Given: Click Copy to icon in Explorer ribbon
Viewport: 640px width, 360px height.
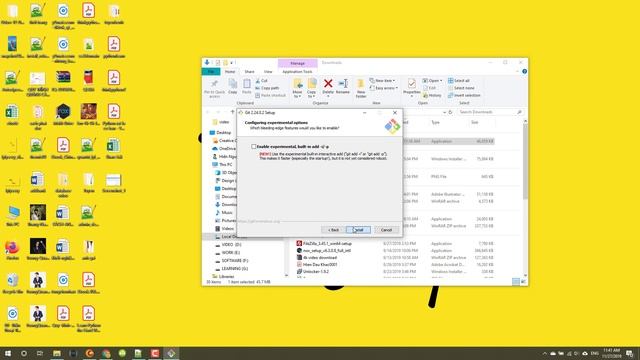Looking at the screenshot, I should click(x=312, y=88).
